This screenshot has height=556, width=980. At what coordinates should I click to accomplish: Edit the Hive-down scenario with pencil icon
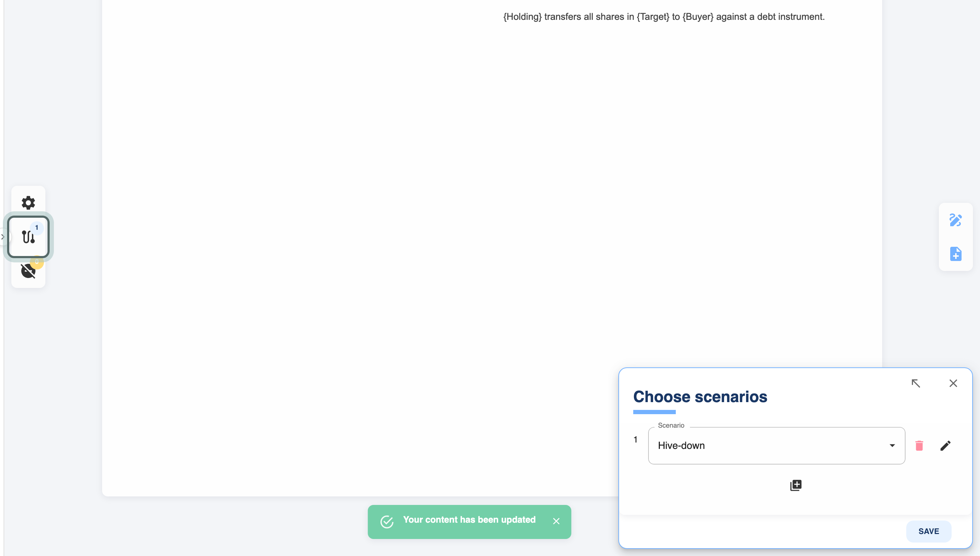coord(945,446)
